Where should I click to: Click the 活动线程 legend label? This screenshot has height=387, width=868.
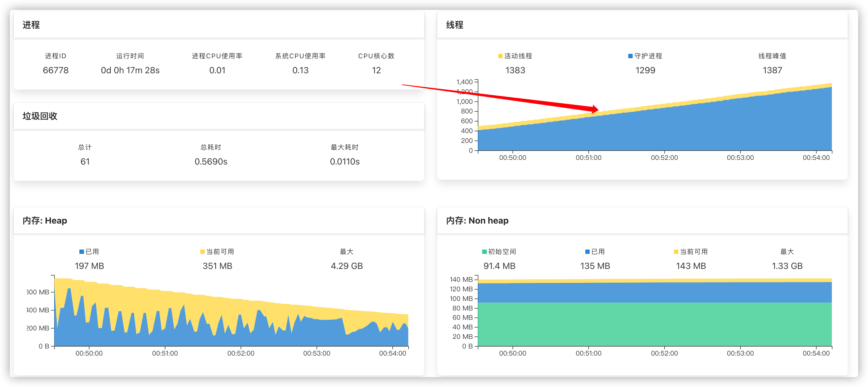pyautogui.click(x=518, y=56)
